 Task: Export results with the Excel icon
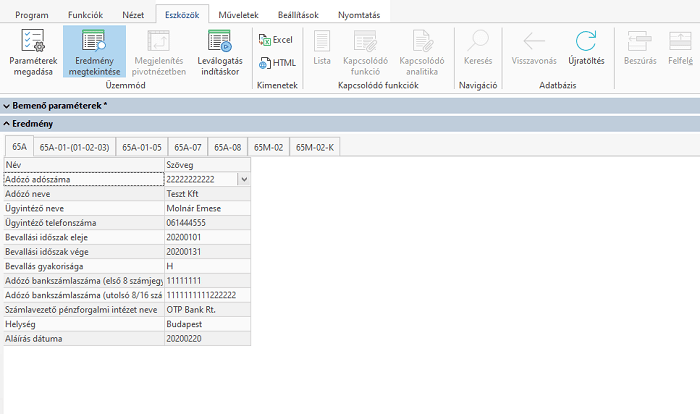point(275,40)
